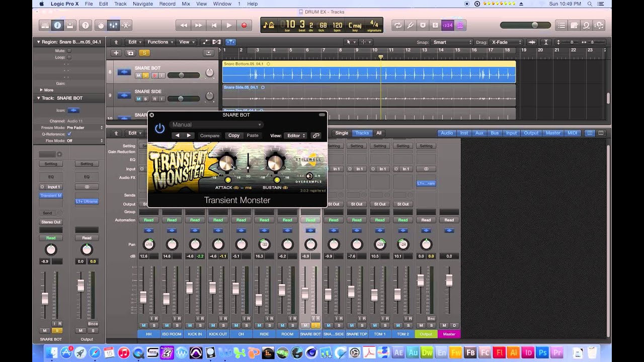
Task: Toggle Transient Monster plugin power button
Action: click(159, 129)
